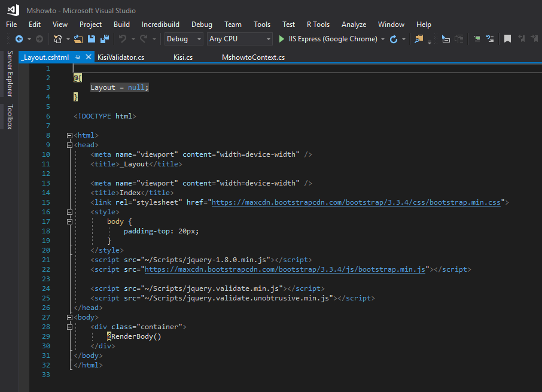Toggle a bookmark on the current line
This screenshot has height=392, width=542.
pyautogui.click(x=507, y=39)
